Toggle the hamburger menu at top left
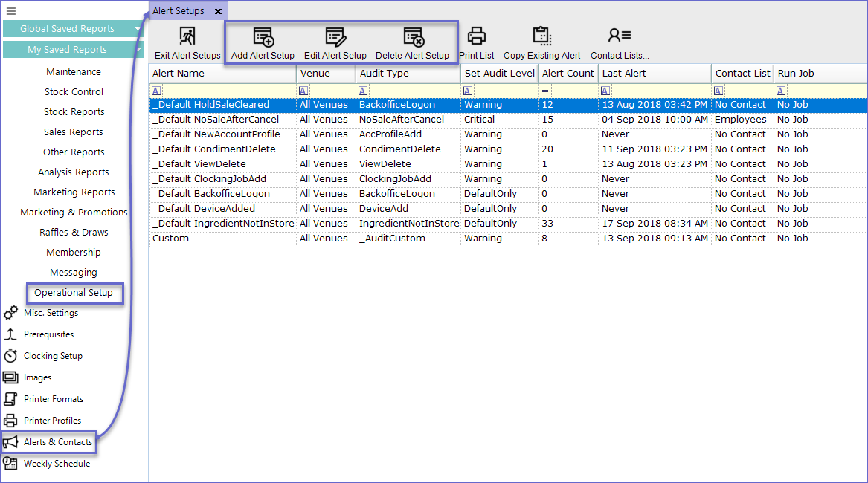Image resolution: width=868 pixels, height=483 pixels. click(11, 10)
